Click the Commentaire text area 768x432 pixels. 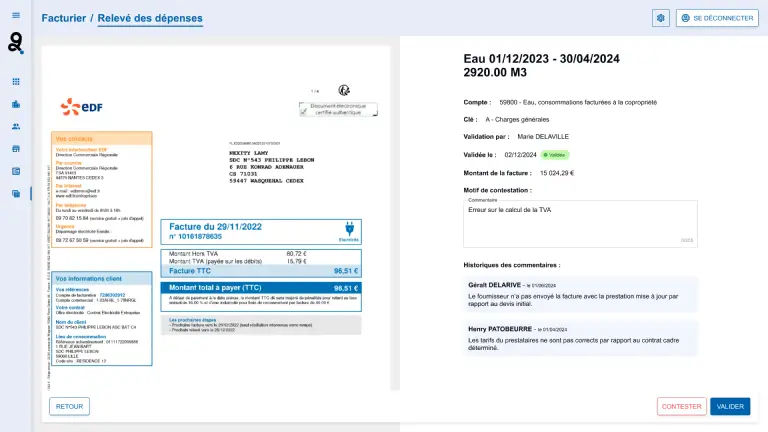pyautogui.click(x=580, y=223)
